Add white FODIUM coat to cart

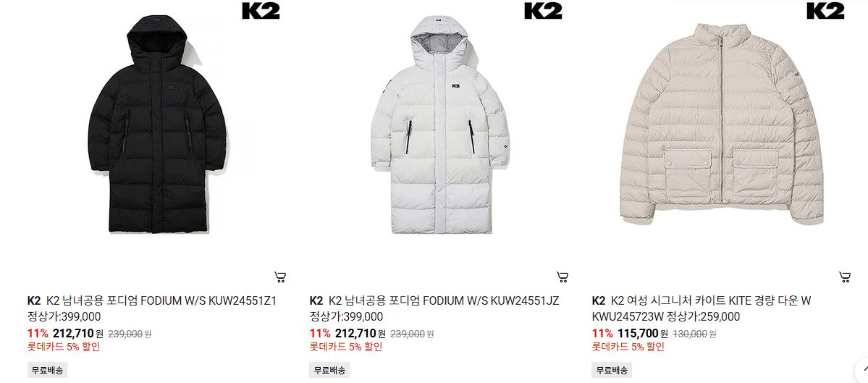(562, 277)
